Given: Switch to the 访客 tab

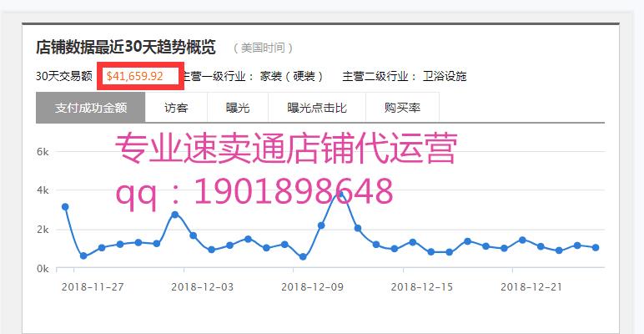Looking at the screenshot, I should click(176, 108).
